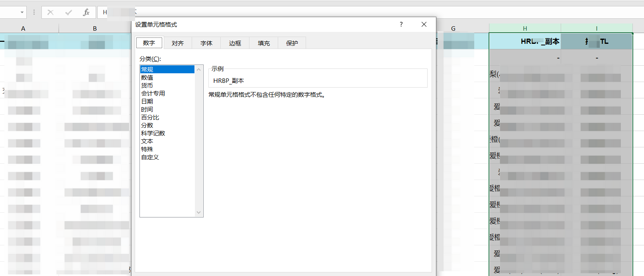The height and width of the screenshot is (276, 644).
Task: Select 日期 in the category list
Action: point(147,102)
